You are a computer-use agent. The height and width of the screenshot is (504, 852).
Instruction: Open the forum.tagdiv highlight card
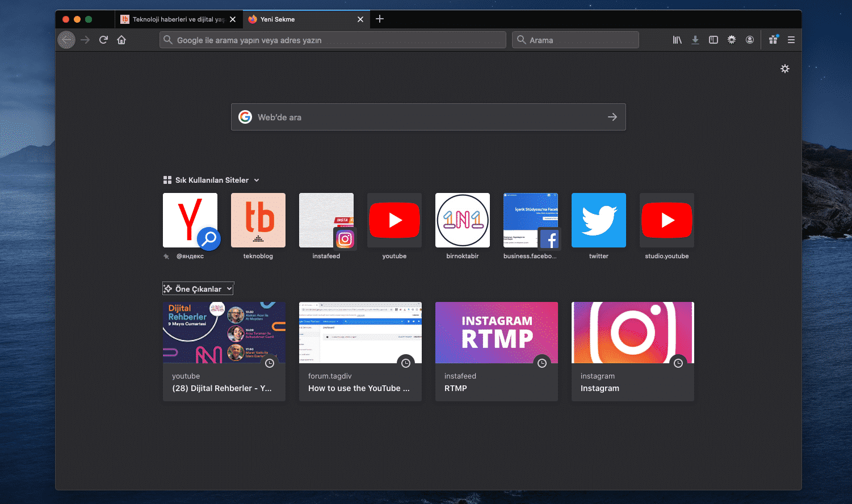[360, 351]
